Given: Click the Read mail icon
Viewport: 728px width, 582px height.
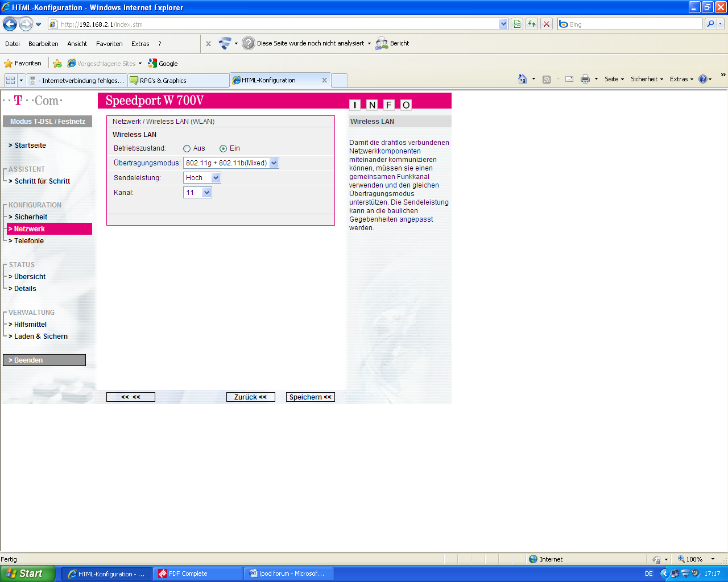Looking at the screenshot, I should (569, 80).
